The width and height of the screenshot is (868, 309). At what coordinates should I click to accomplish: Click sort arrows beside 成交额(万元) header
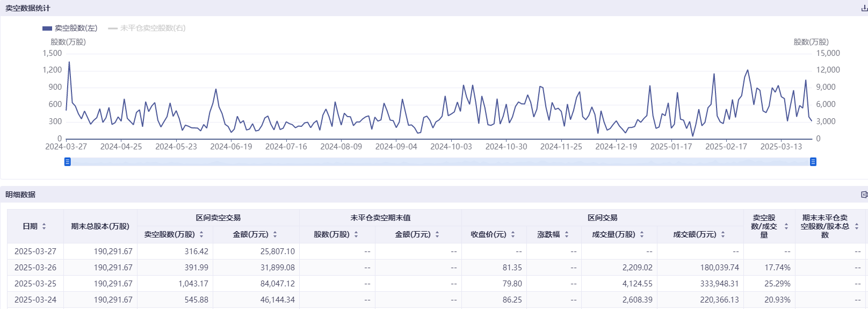pyautogui.click(x=723, y=234)
